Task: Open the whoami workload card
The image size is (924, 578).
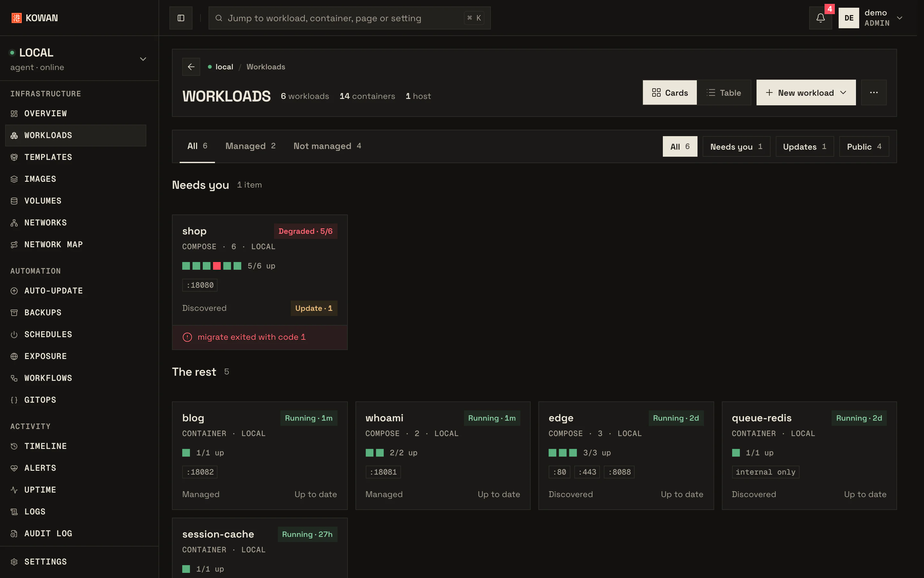Action: pyautogui.click(x=443, y=455)
